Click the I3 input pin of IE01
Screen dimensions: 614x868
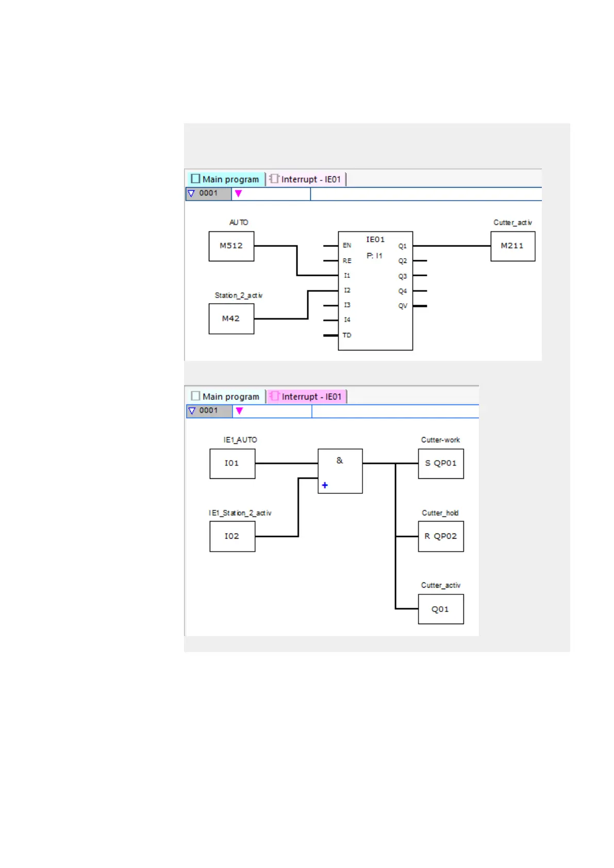pos(347,305)
